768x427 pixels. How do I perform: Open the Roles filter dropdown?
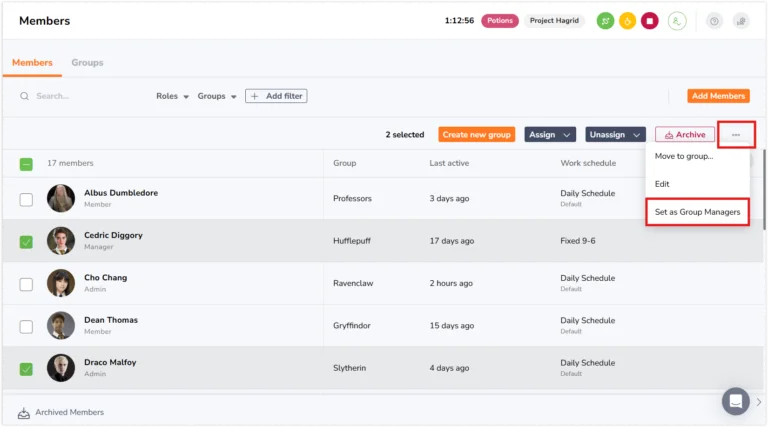tap(172, 96)
